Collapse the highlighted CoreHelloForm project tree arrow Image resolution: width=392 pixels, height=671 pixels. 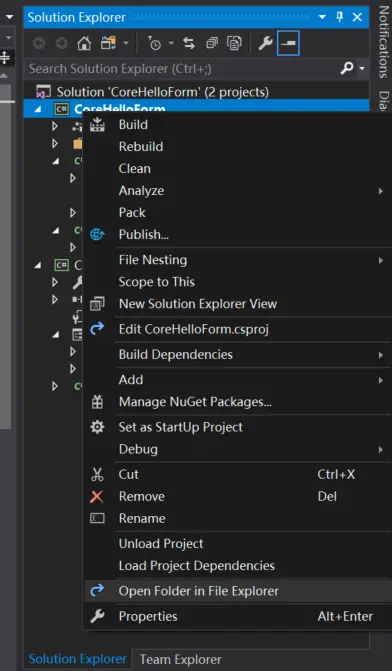pos(38,109)
